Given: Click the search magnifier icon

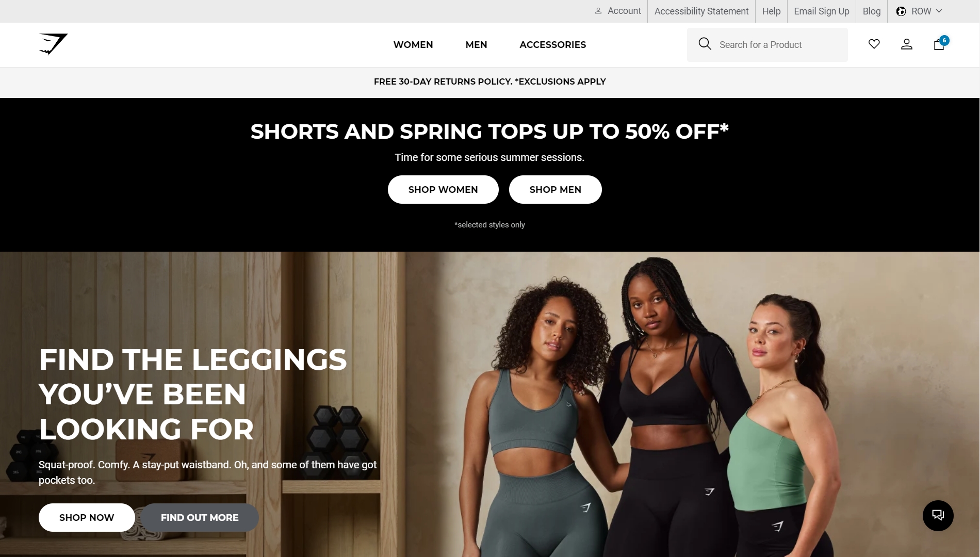Looking at the screenshot, I should 705,44.
